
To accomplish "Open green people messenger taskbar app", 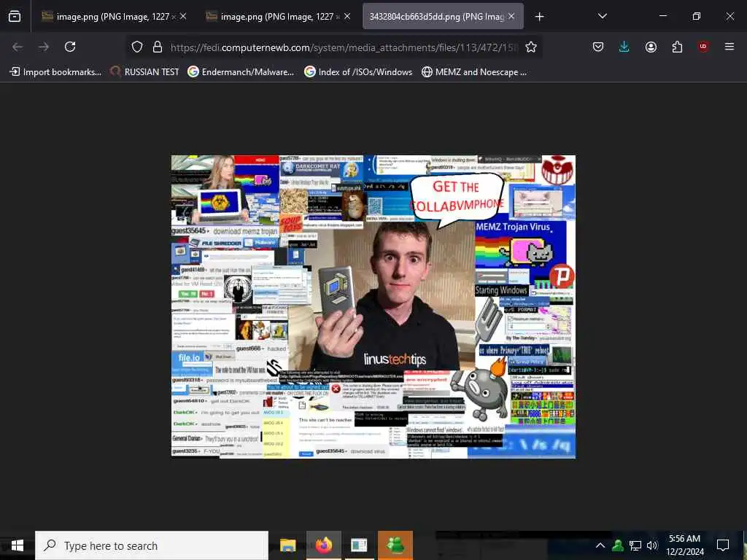I will click(395, 545).
